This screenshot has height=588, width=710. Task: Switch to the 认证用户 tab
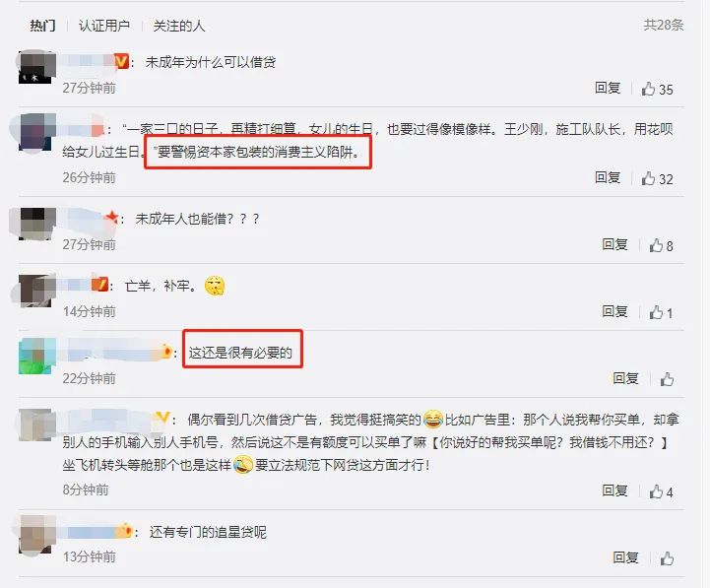(104, 26)
